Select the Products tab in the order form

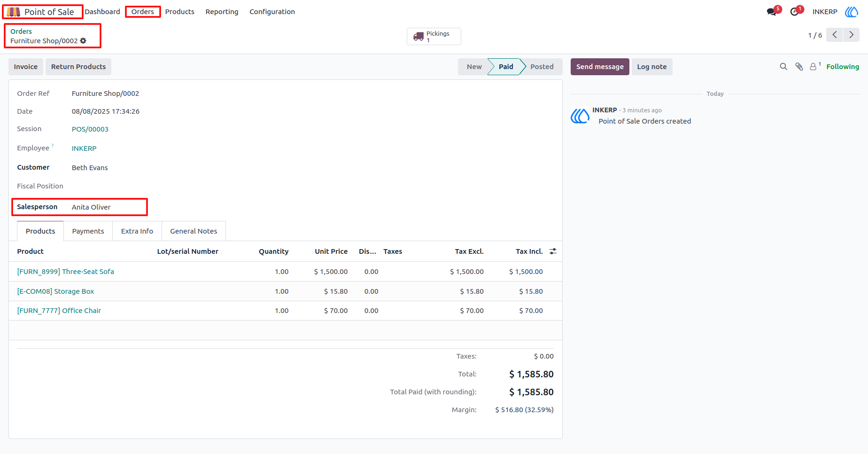tap(40, 231)
